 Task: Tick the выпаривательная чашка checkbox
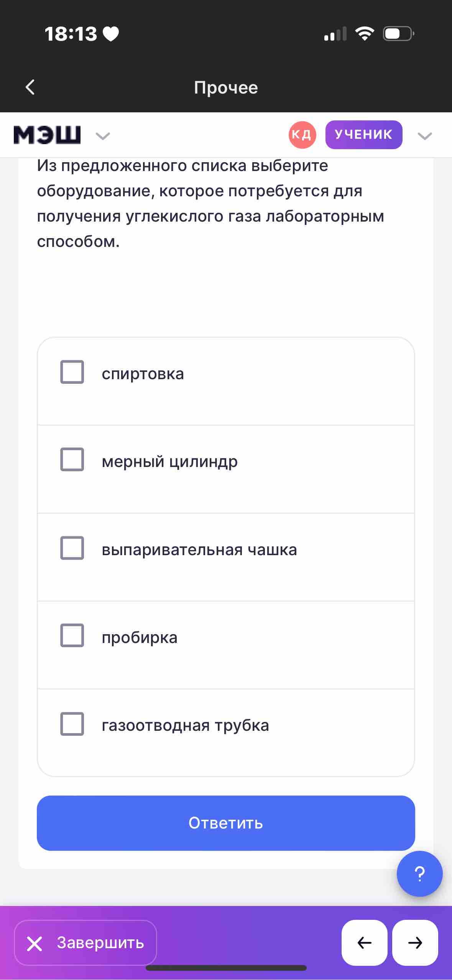(x=72, y=548)
